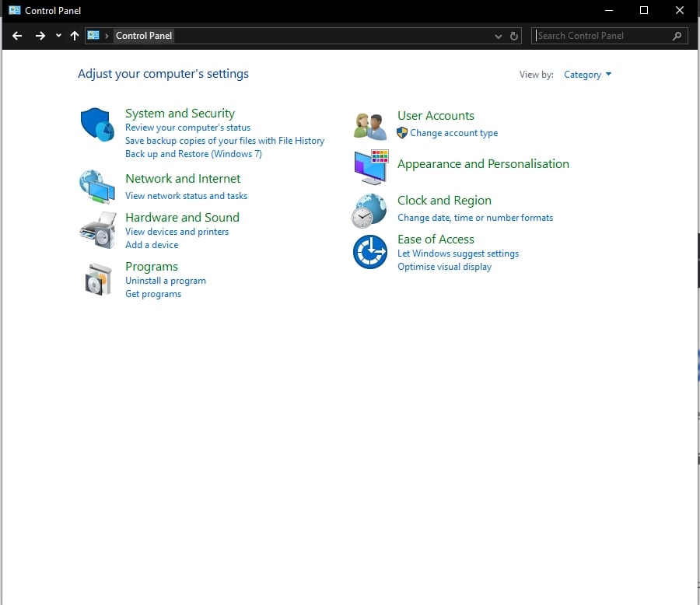Open Ease of Access category
The width and height of the screenshot is (700, 605).
click(x=436, y=240)
